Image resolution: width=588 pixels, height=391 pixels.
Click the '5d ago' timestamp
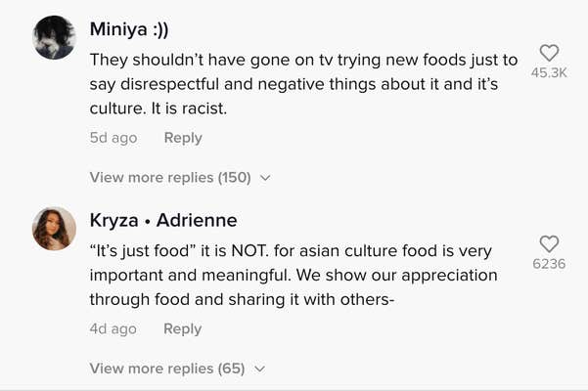(x=113, y=138)
